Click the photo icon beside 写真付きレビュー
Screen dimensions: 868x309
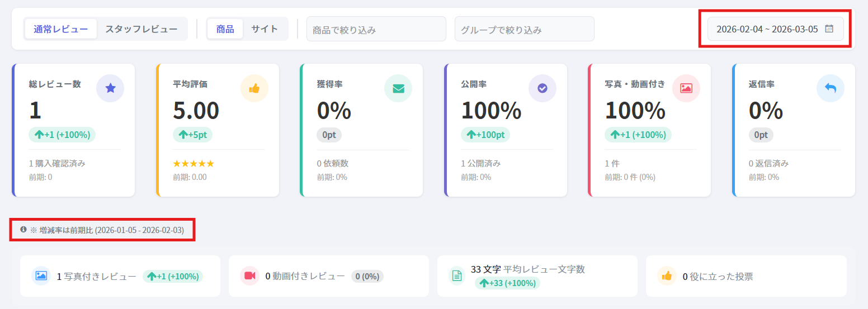pos(41,275)
